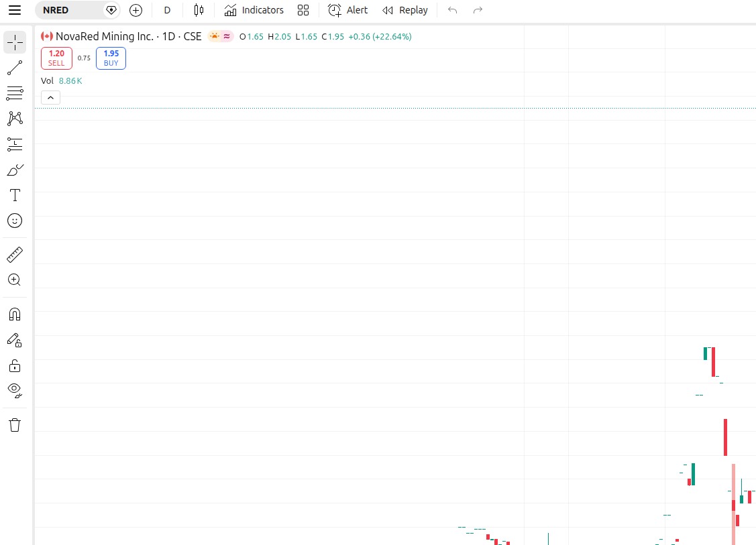Image resolution: width=756 pixels, height=545 pixels.
Task: Select the trend line drawing tool
Action: pos(15,67)
